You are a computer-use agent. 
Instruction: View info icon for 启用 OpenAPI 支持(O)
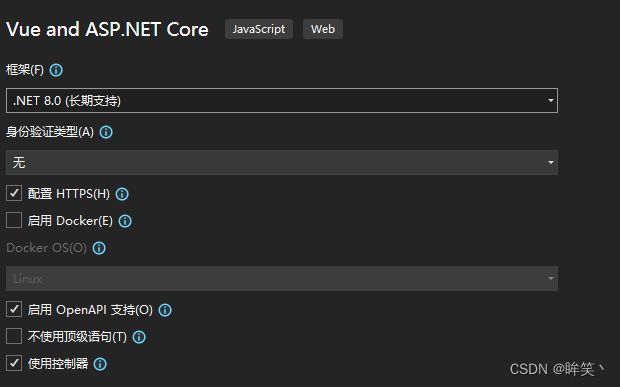tap(165, 310)
